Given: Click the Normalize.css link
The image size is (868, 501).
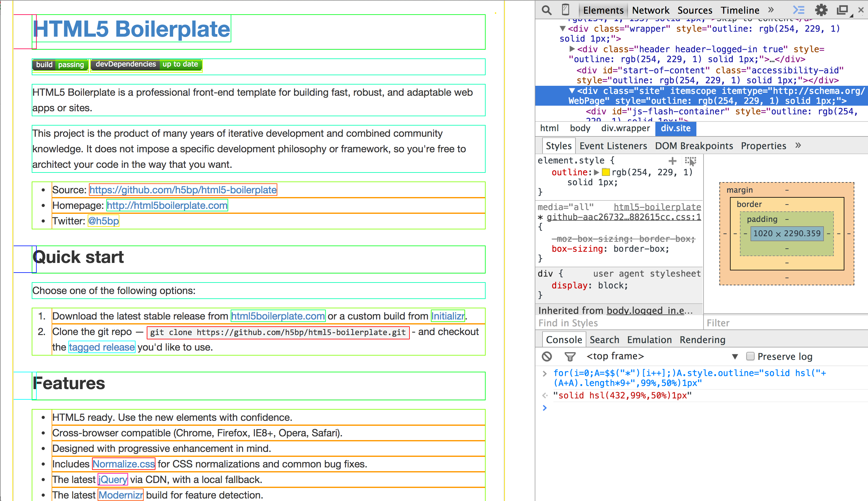Looking at the screenshot, I should coord(123,464).
